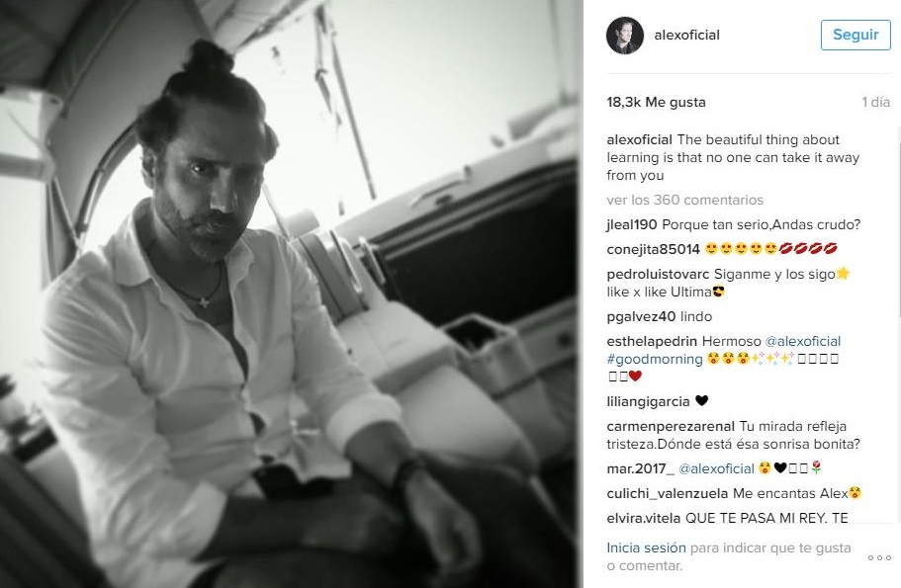Visit pedroluistovarc profile
Screen dimensions: 901x588
(658, 274)
